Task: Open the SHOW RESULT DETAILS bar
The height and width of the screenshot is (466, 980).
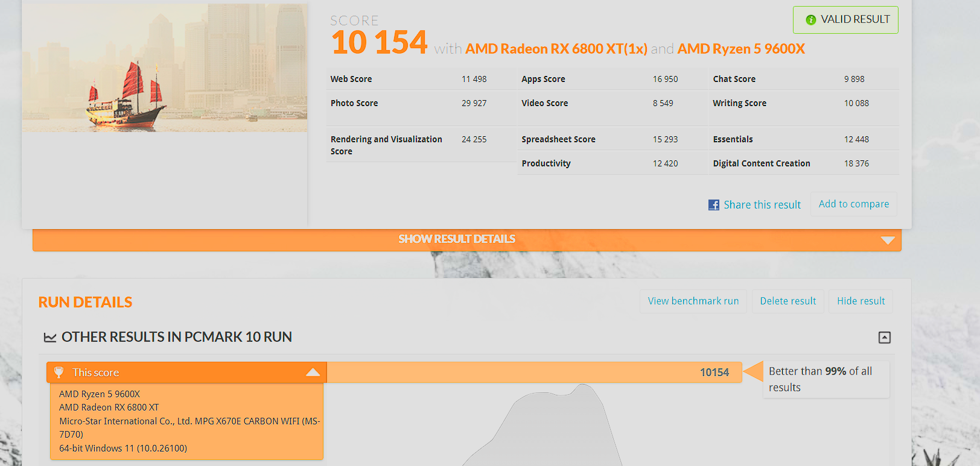Action: (x=466, y=239)
